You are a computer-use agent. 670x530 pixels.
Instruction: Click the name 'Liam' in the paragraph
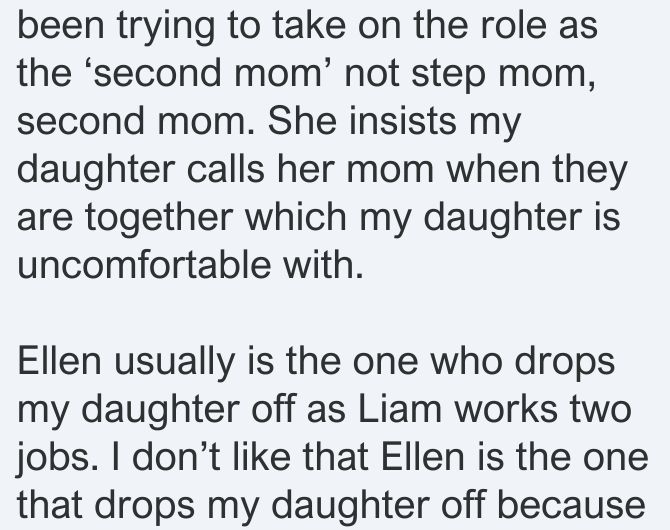pyautogui.click(x=400, y=409)
